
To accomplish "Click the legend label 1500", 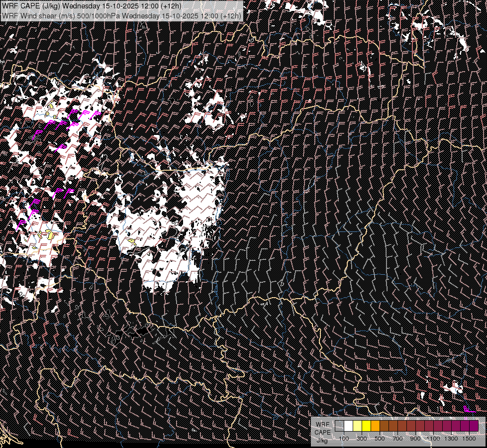I will (469, 439).
